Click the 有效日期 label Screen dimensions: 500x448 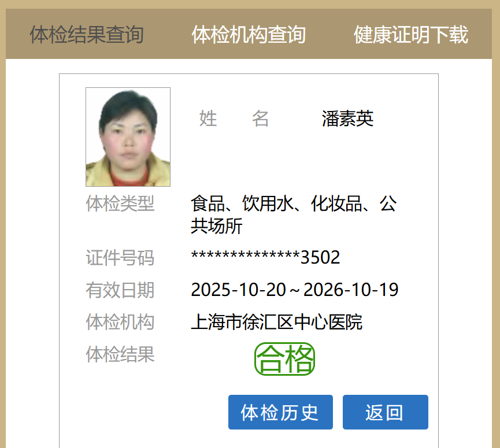click(120, 290)
